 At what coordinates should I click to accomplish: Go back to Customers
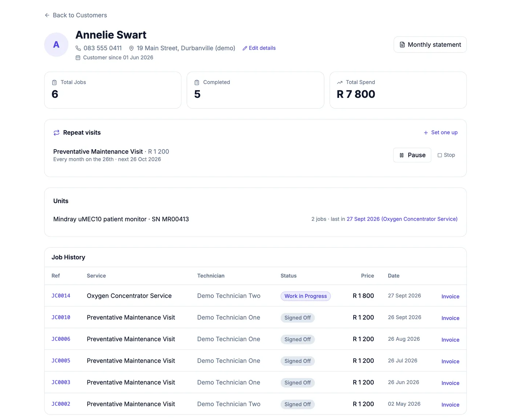click(76, 15)
